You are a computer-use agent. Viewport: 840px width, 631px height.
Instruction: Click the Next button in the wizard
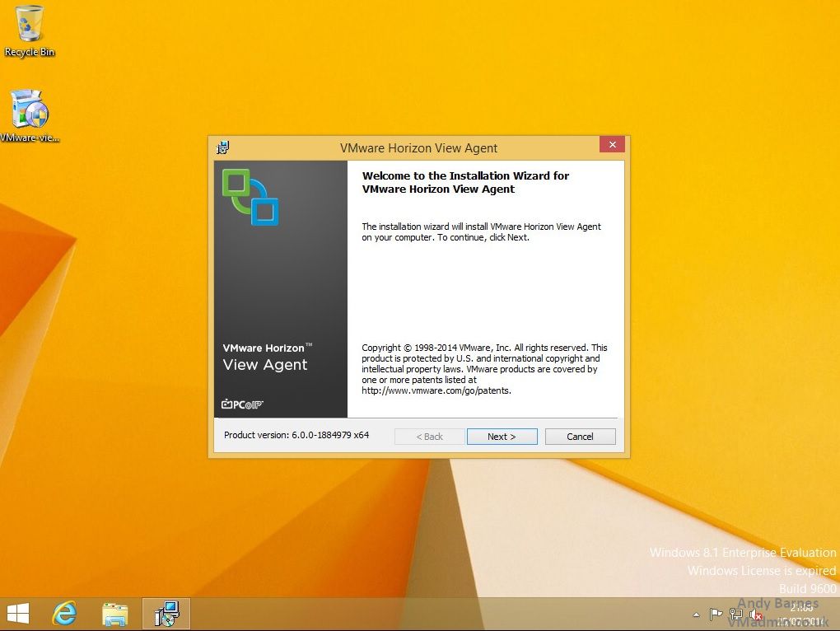coord(502,437)
